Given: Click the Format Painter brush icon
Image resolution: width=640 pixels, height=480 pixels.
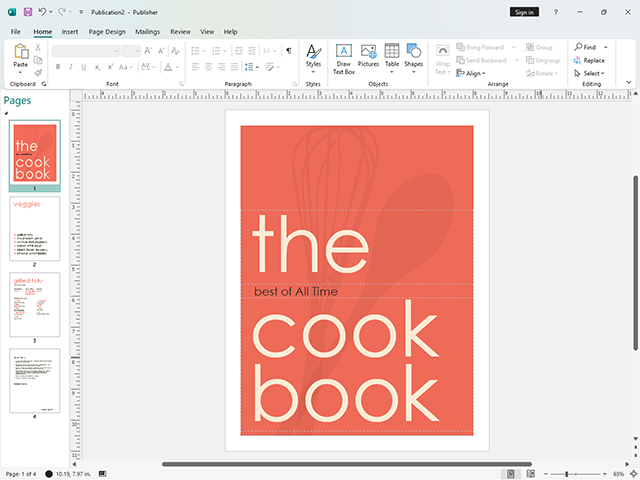Looking at the screenshot, I should point(38,73).
